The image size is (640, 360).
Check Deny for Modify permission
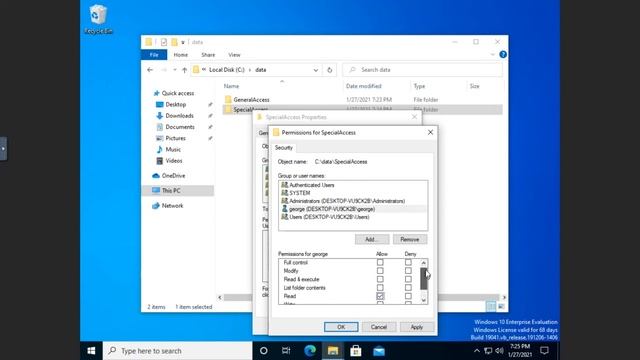click(x=408, y=271)
